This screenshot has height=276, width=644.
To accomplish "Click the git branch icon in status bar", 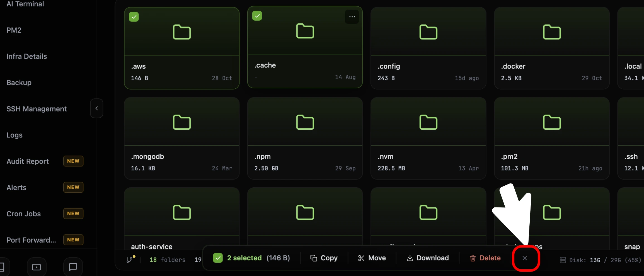I will point(130,259).
